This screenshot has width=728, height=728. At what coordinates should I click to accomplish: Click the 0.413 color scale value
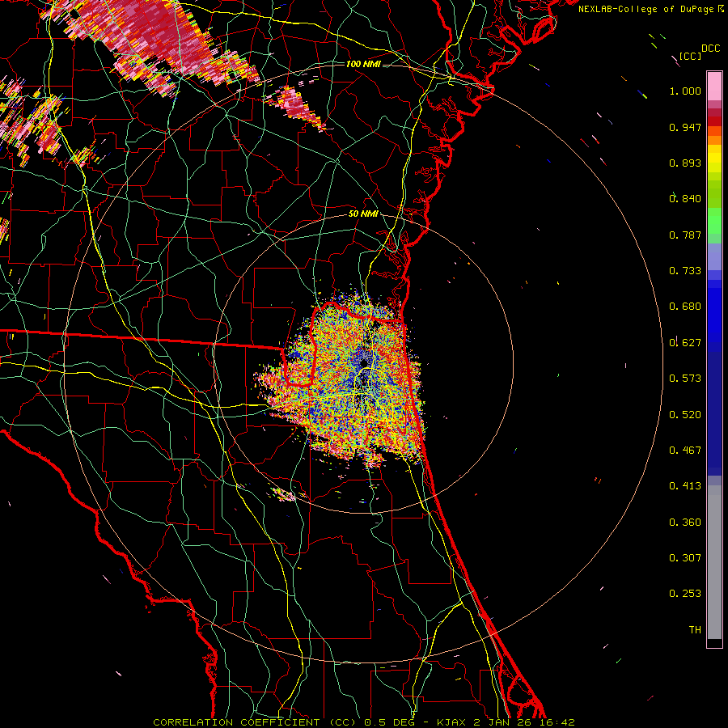point(685,486)
